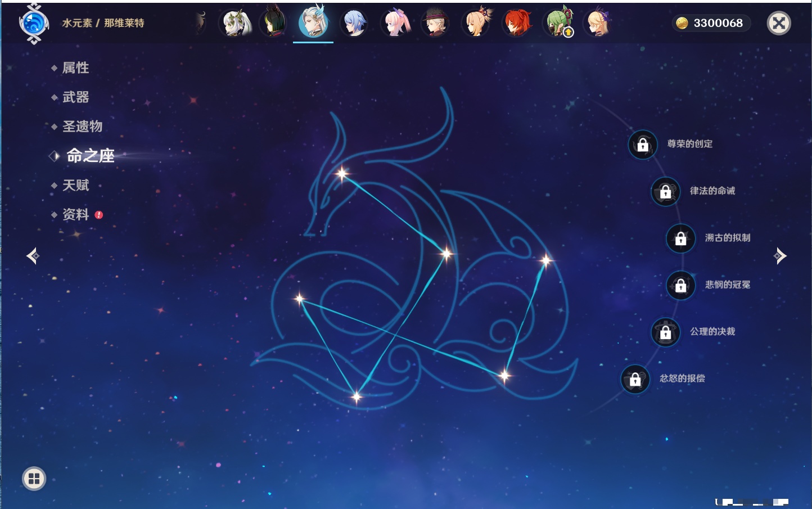This screenshot has height=509, width=812.
Task: Click the 公理的决裁 label
Action: click(x=712, y=331)
